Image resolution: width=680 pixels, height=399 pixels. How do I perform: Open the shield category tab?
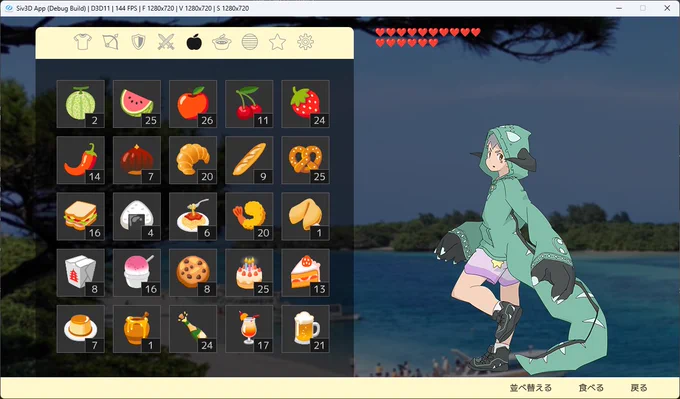(138, 42)
